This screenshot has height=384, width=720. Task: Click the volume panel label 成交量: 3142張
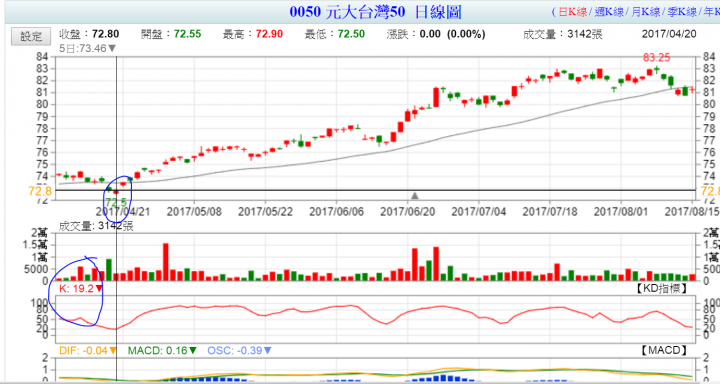pyautogui.click(x=96, y=226)
